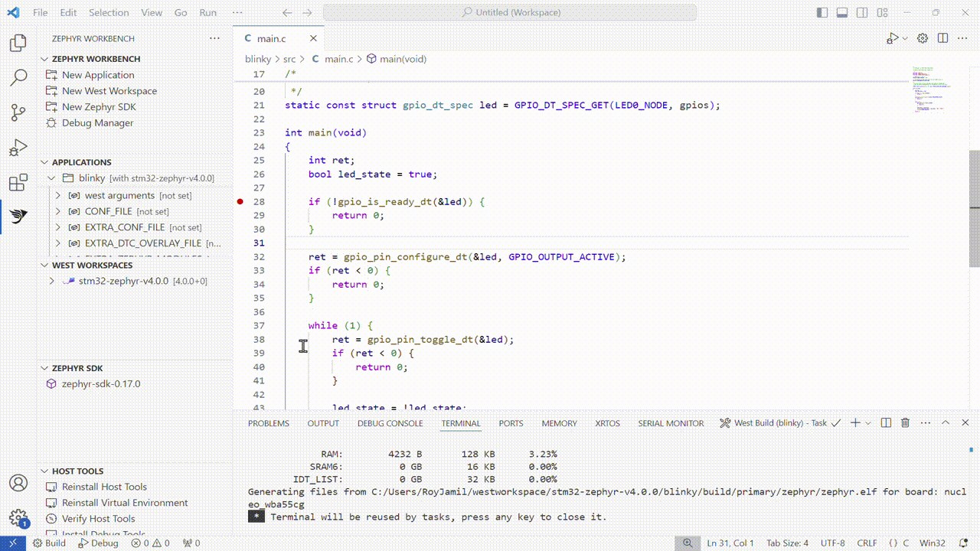Toggle the breakpoint on line 28
Image resolution: width=980 pixels, height=551 pixels.
tap(239, 201)
